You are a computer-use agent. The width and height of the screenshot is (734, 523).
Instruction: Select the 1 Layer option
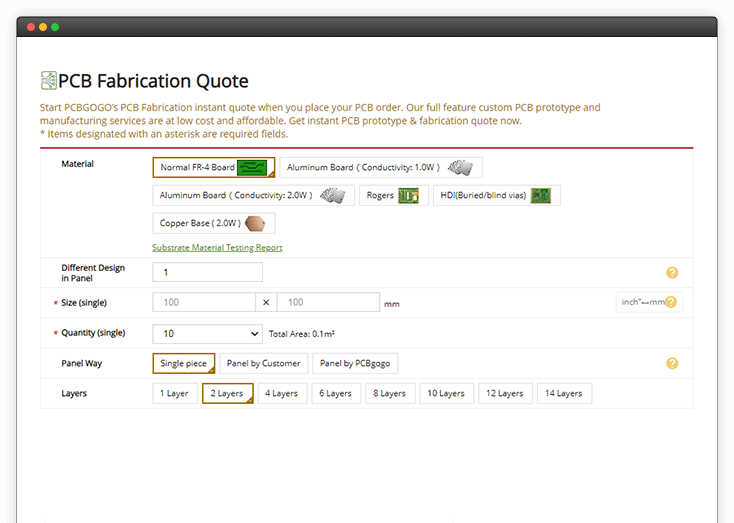click(175, 393)
